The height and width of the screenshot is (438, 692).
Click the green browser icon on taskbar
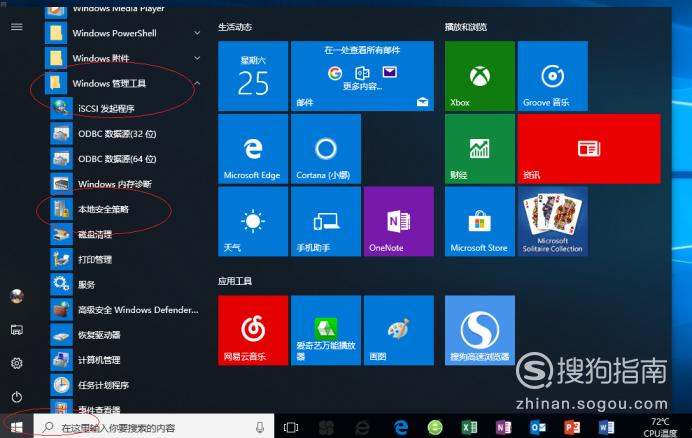(x=435, y=427)
